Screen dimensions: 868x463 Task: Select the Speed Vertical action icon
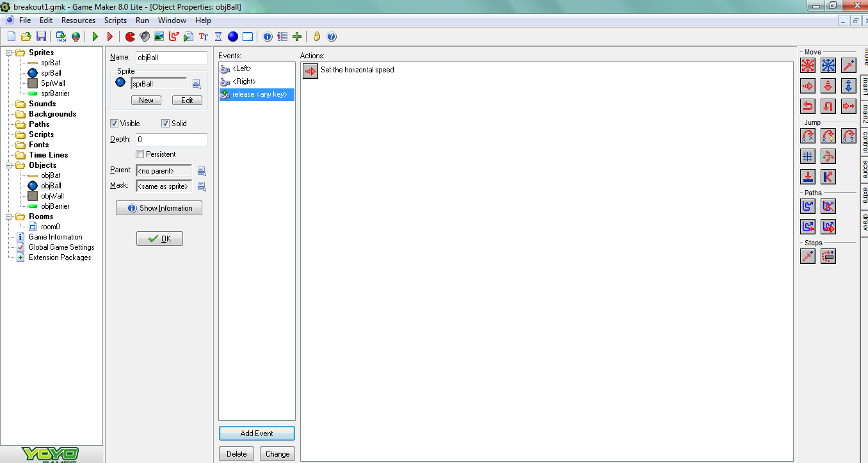pos(828,85)
